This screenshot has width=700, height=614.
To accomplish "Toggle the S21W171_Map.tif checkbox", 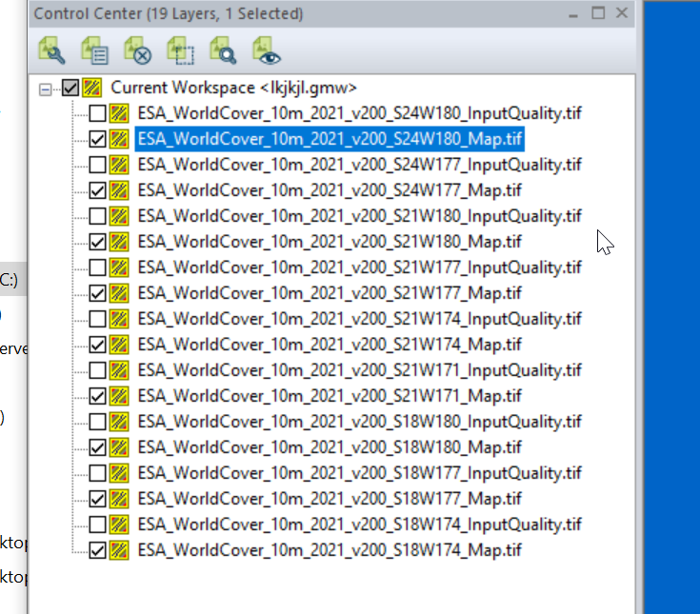I will pyautogui.click(x=97, y=395).
